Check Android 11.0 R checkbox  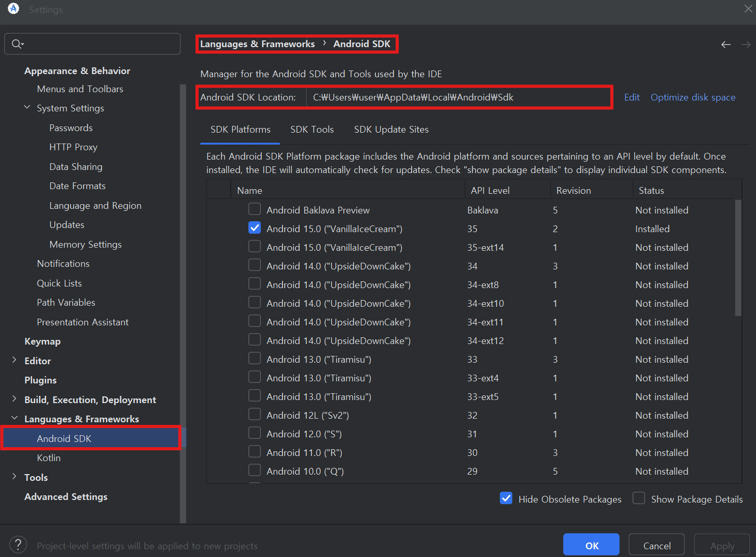tap(255, 451)
